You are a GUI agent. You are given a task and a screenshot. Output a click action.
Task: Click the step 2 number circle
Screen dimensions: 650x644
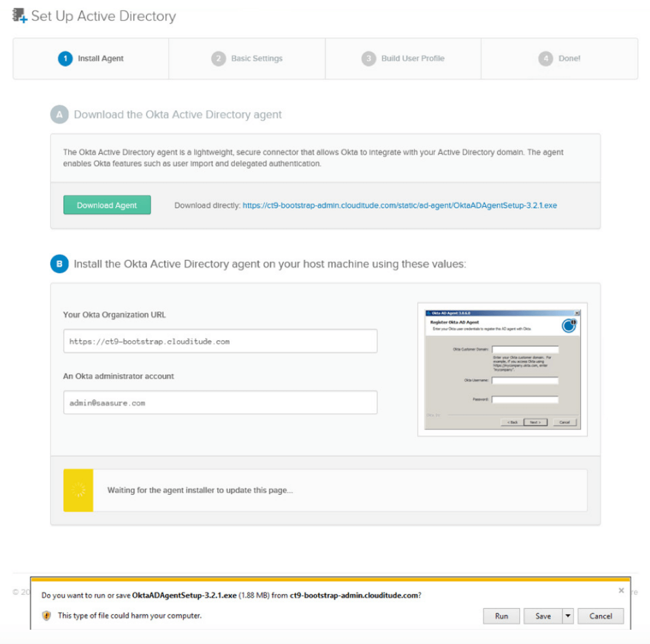(x=219, y=59)
